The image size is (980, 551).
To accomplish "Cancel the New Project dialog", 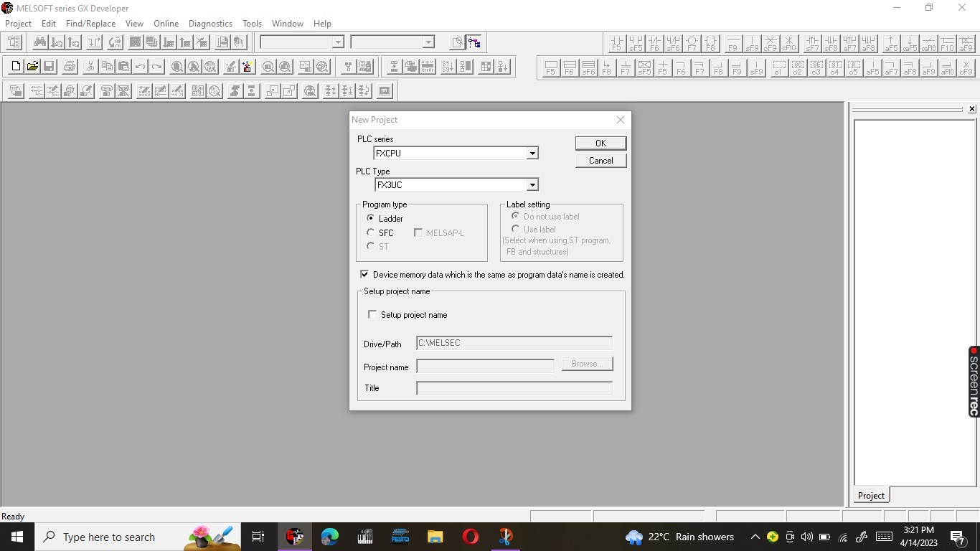I will (x=600, y=161).
